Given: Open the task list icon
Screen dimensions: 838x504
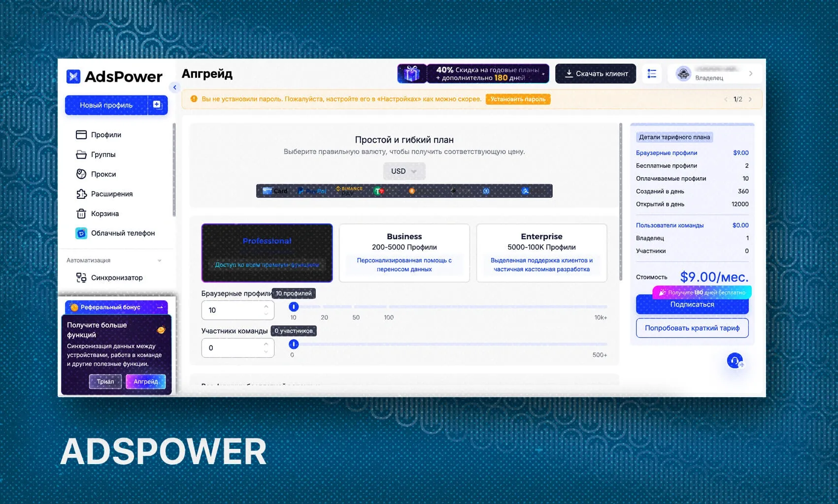Looking at the screenshot, I should click(x=652, y=74).
